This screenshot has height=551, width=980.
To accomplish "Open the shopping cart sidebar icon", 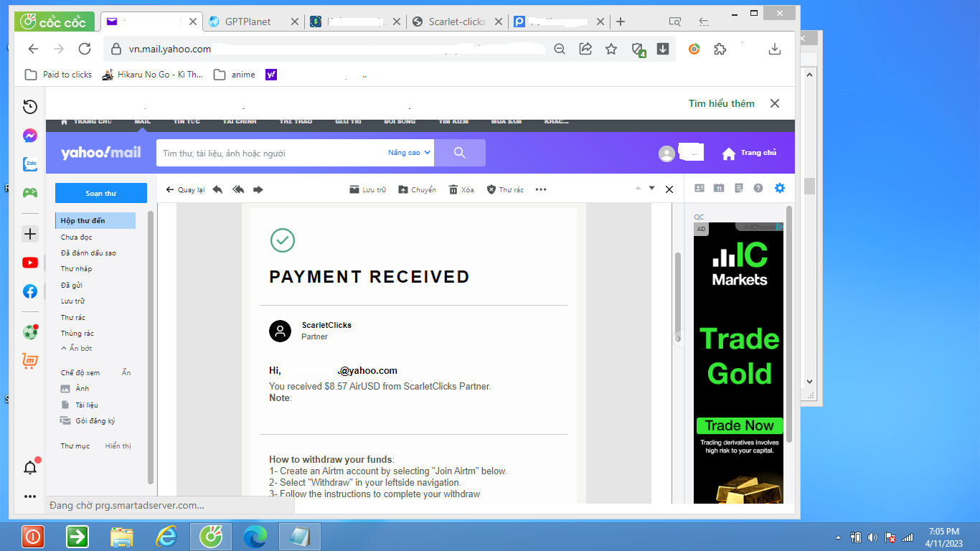I will (30, 361).
